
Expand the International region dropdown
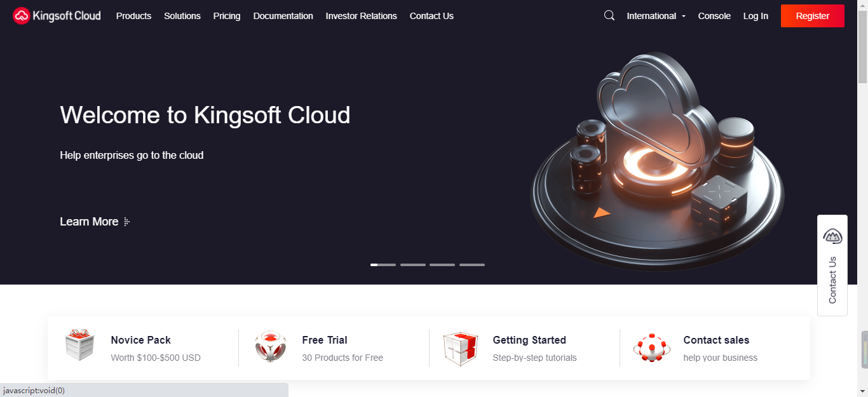[656, 16]
